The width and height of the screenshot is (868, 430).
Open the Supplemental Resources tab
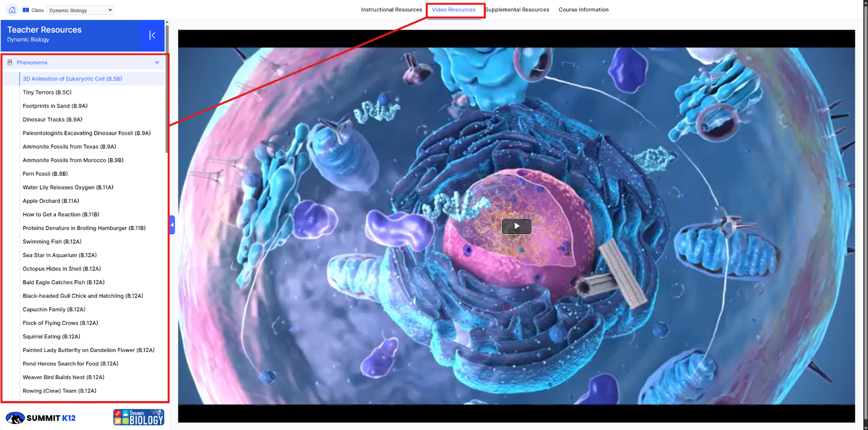(517, 10)
